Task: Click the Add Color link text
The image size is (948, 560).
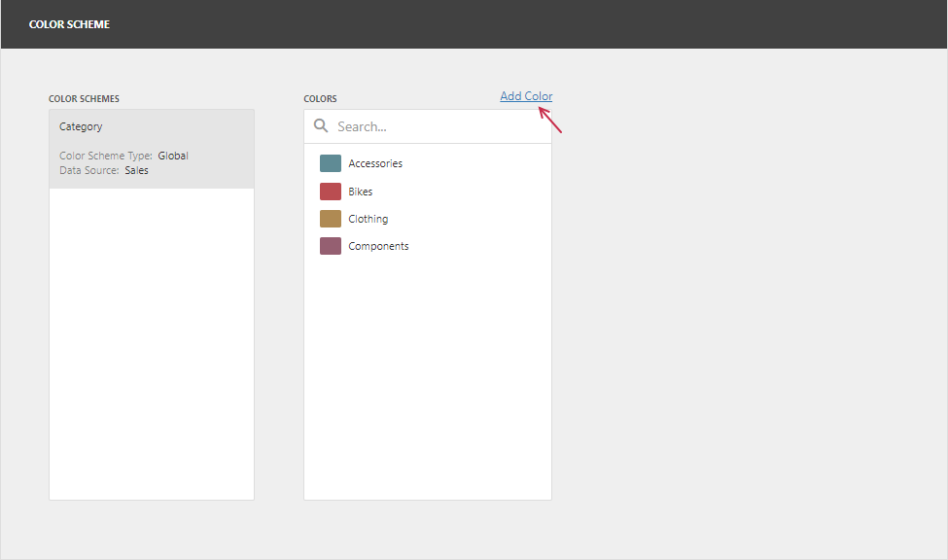Action: 526,95
